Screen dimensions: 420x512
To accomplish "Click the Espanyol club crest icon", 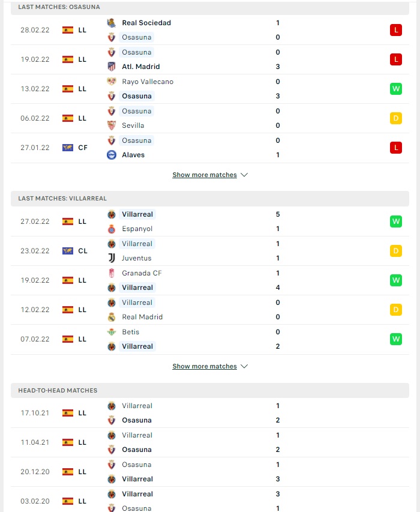I will [x=111, y=229].
